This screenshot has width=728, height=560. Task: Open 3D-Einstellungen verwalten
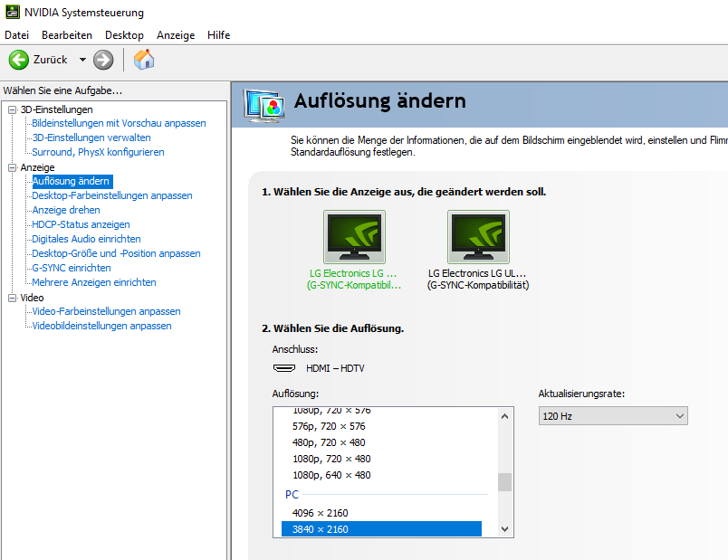coord(91,138)
